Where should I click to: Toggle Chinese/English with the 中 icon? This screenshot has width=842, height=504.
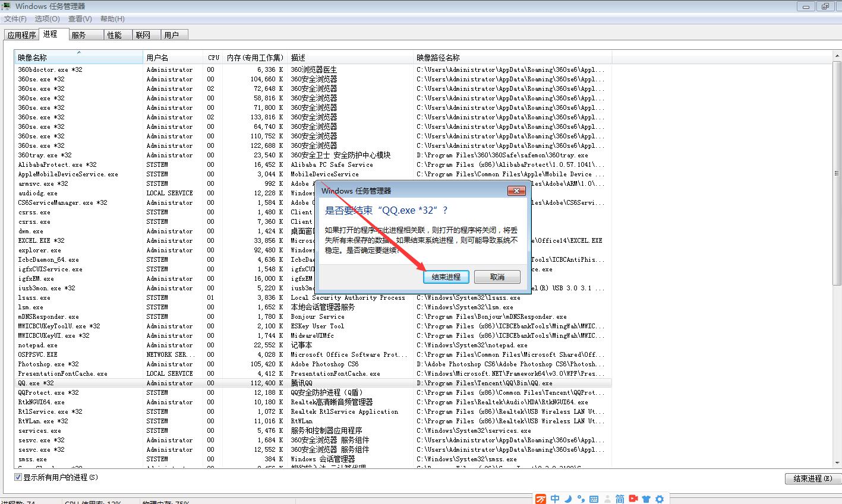click(x=555, y=499)
